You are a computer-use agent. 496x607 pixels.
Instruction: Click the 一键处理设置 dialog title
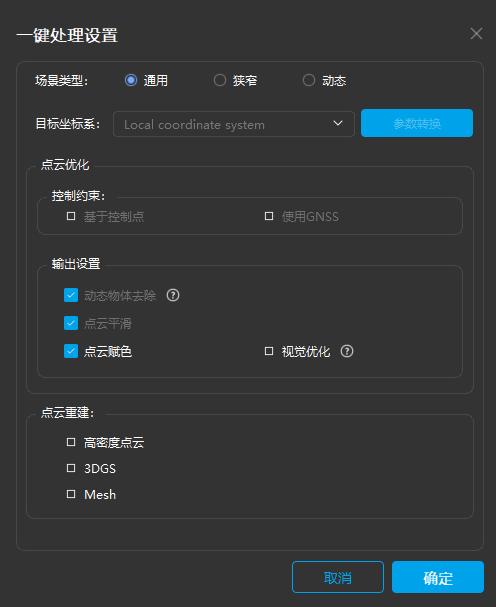click(67, 35)
